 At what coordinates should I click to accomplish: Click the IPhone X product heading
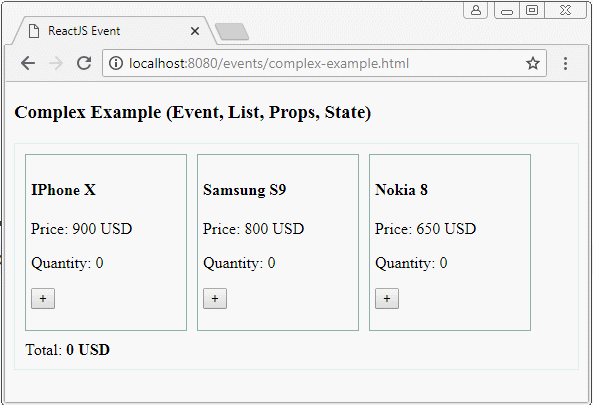coord(63,190)
